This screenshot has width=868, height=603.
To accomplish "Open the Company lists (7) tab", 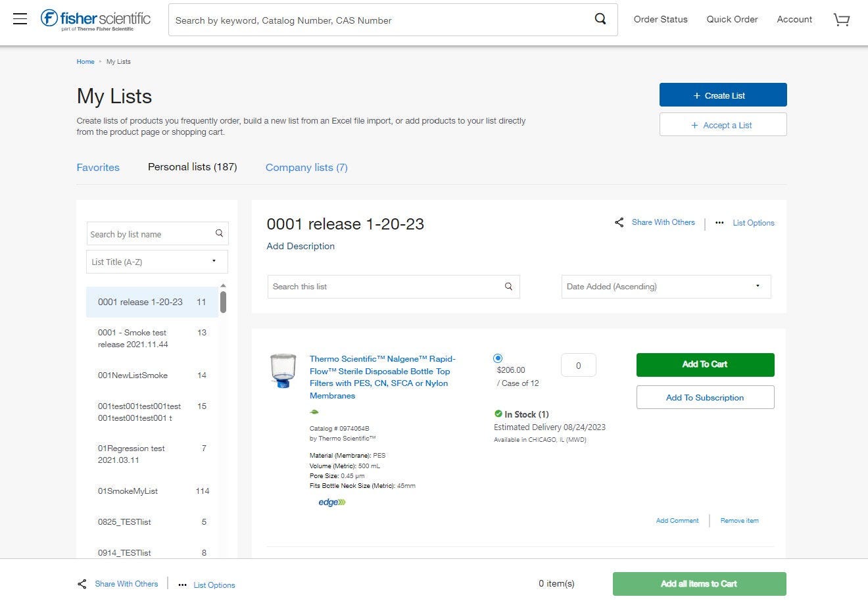I will pyautogui.click(x=306, y=167).
